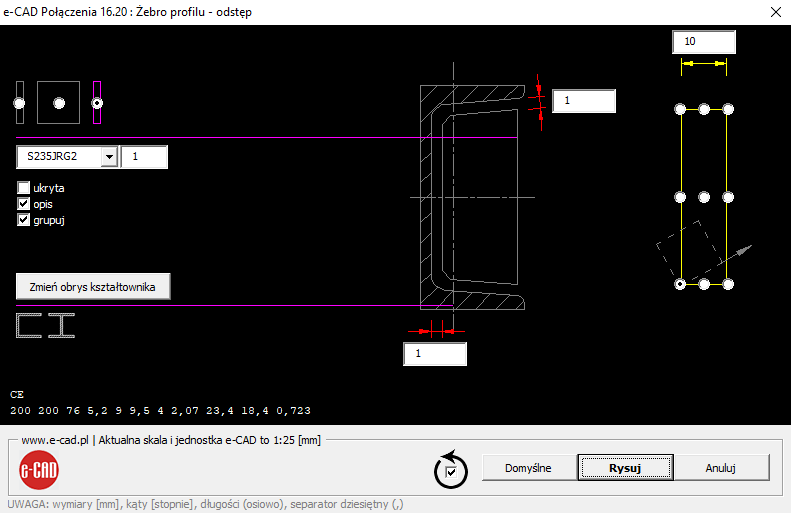791x513 pixels.
Task: Toggle the grupuj checkbox
Action: tap(23, 220)
